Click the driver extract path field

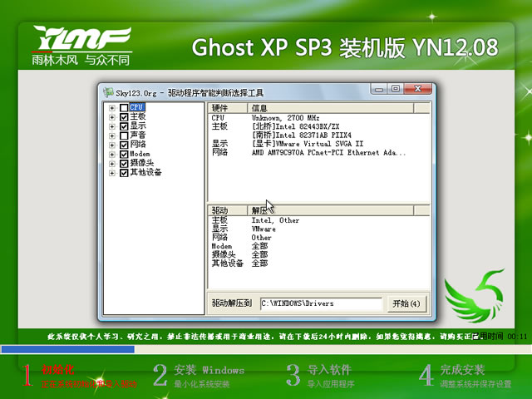point(321,303)
